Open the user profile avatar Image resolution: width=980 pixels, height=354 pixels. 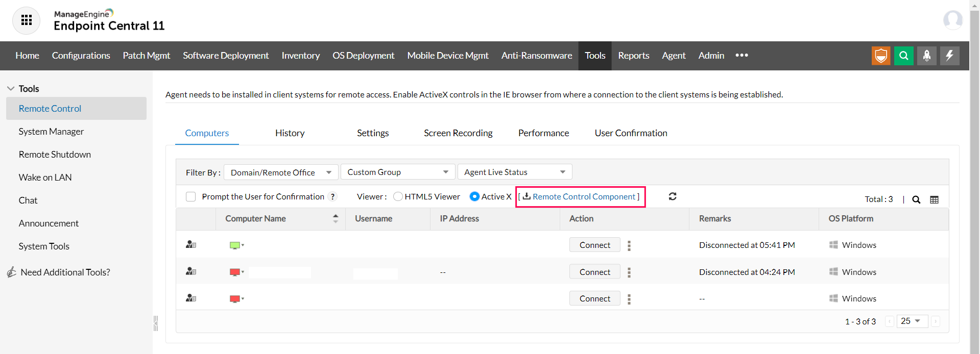pyautogui.click(x=952, y=20)
